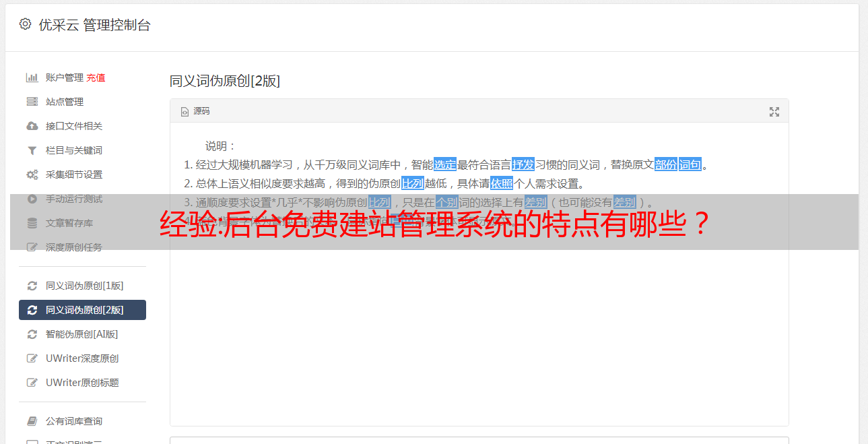The width and height of the screenshot is (868, 444).
Task: Open the gears icon for 采集细节设置
Action: 32,175
